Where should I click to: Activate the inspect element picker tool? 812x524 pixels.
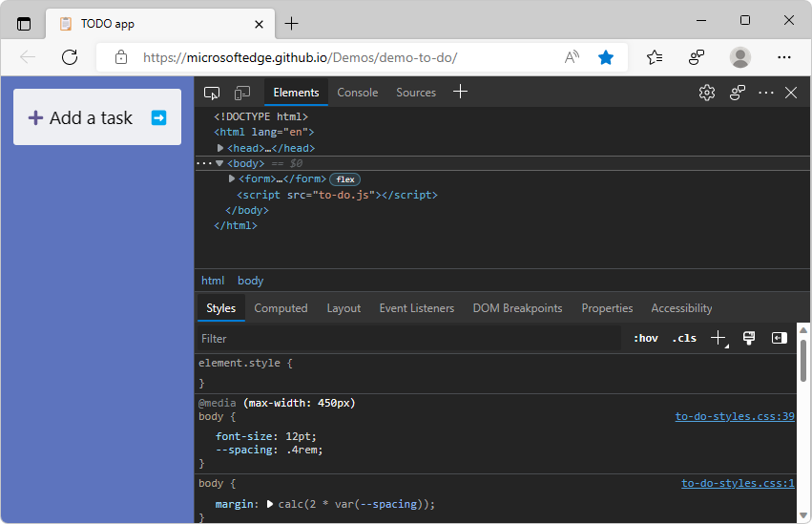212,93
